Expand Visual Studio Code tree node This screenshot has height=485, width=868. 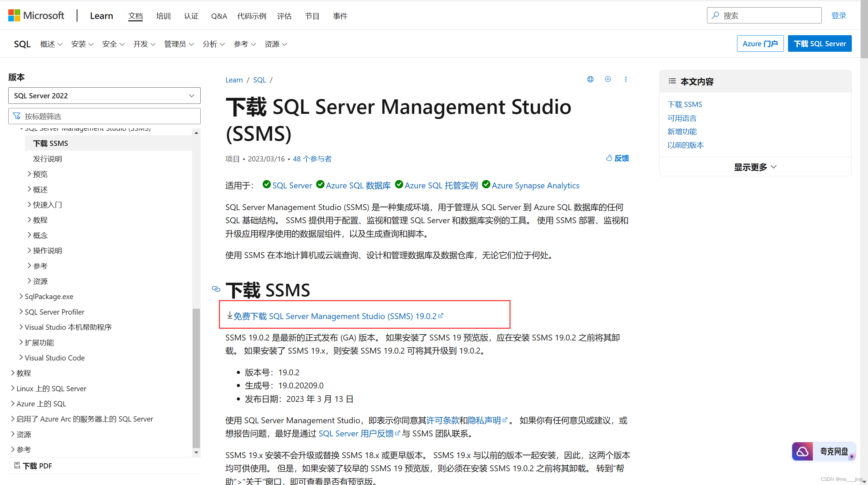(21, 357)
